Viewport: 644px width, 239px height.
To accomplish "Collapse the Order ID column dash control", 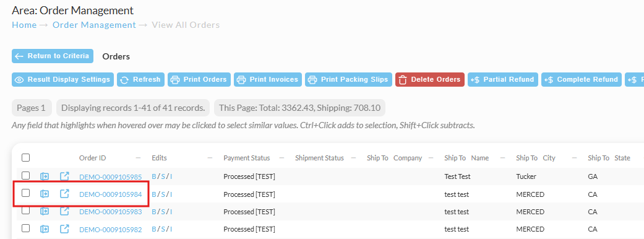I will [x=139, y=158].
